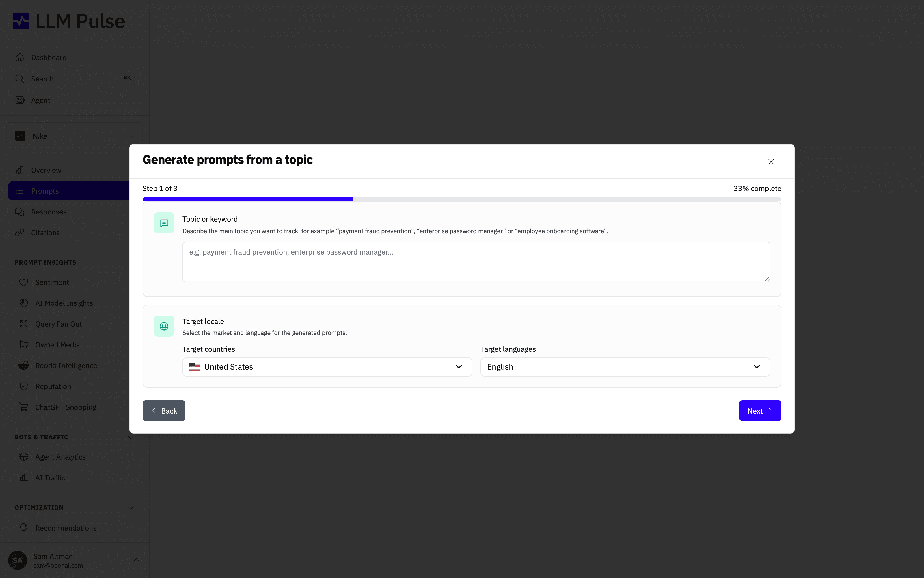This screenshot has width=924, height=578.
Task: Collapse the Optimization section chevron
Action: pos(131,508)
